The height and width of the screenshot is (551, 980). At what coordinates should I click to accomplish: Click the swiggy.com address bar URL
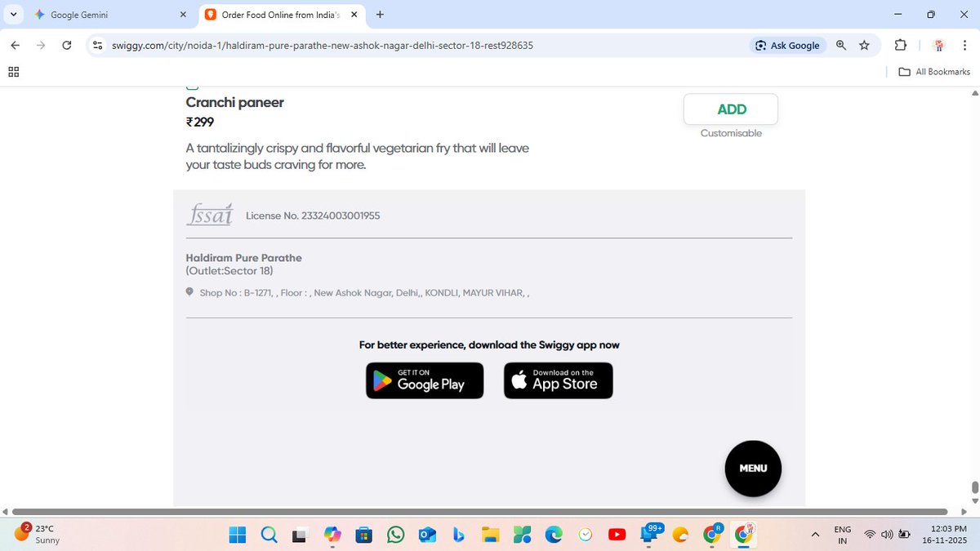323,46
